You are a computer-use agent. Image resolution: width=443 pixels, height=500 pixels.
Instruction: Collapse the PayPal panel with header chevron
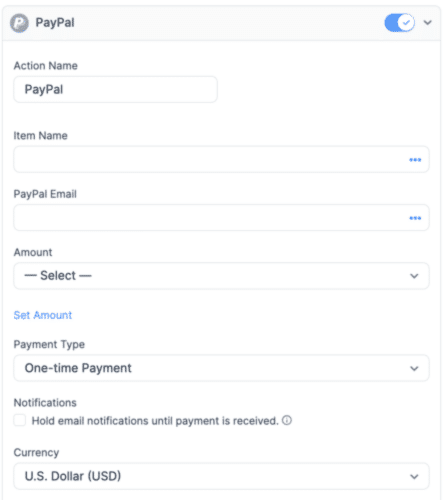428,23
